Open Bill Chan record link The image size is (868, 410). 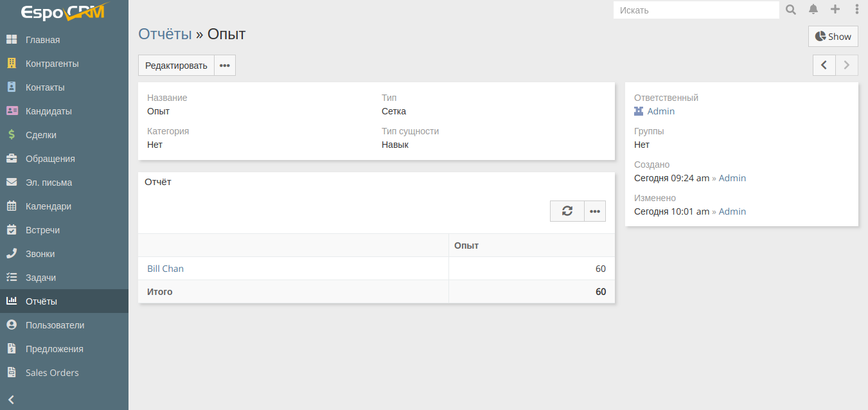click(165, 269)
